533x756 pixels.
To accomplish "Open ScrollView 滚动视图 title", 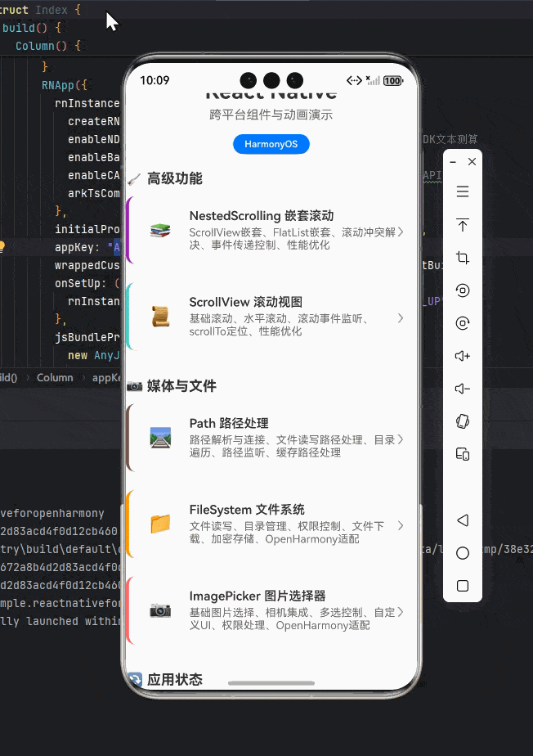I will point(246,302).
